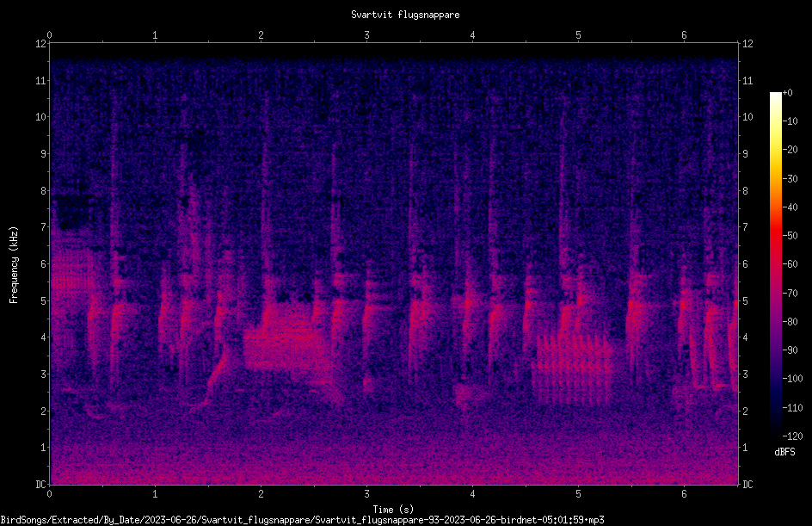The image size is (812, 526).
Task: Click the '-20' color scale label
Action: 790,150
